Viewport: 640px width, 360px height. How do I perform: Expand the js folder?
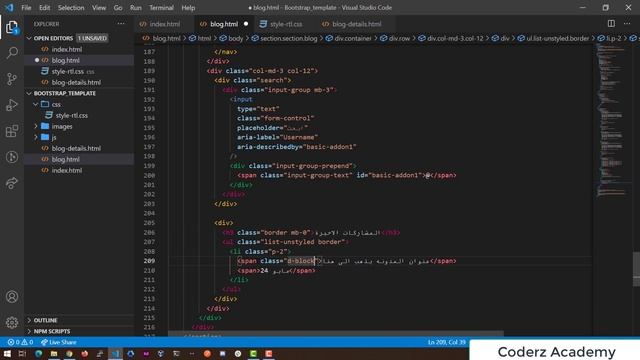36,137
